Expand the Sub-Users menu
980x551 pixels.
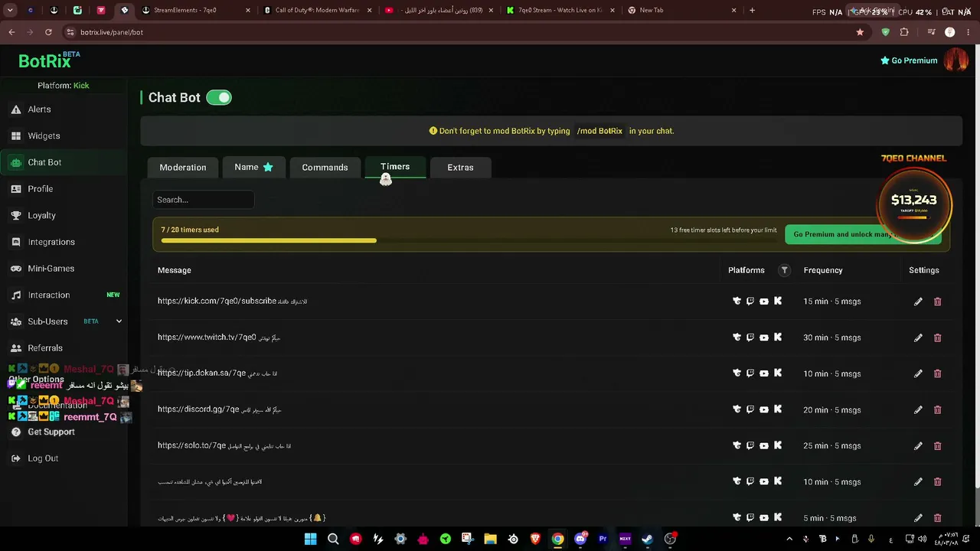click(x=119, y=321)
